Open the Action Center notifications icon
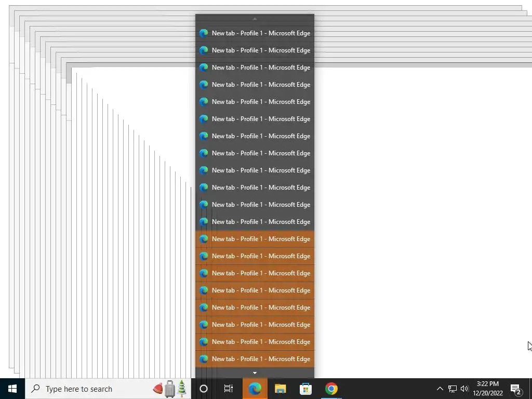Screen dimensions: 532x399 pos(516,389)
